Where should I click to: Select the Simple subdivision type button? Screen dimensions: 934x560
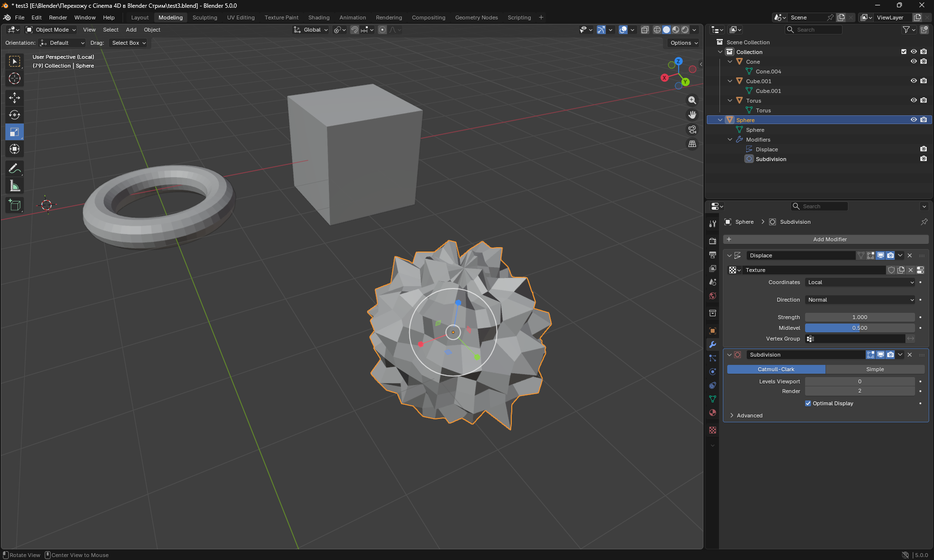click(875, 369)
